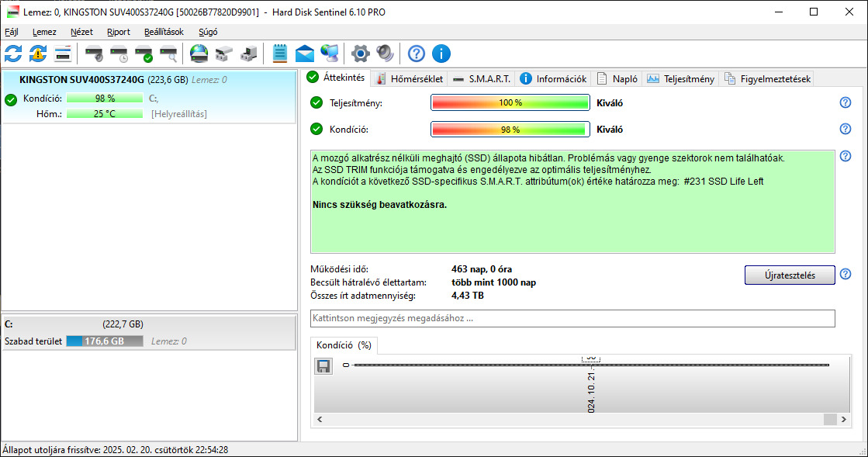Click the disk with magnifying glass icon
Screen dimensions: 868x457
coord(168,54)
